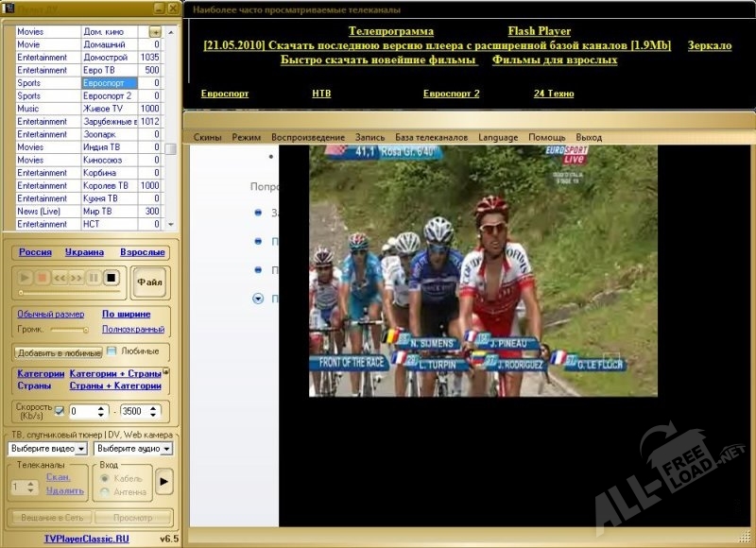
Task: Click the red record button icon
Action: tap(43, 278)
